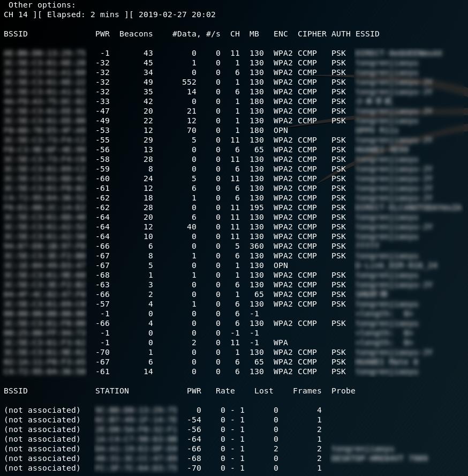Click the #Data value 70
This screenshot has width=468, height=476.
click(191, 131)
